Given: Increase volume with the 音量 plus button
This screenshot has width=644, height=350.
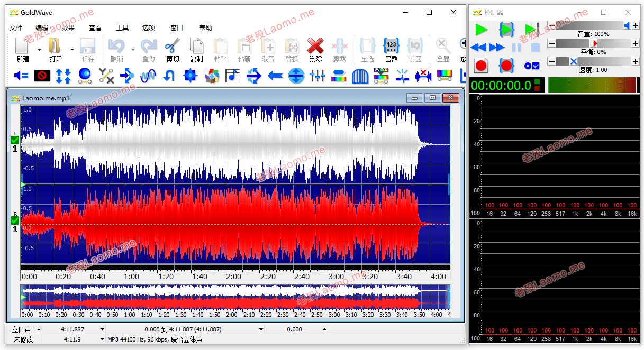Looking at the screenshot, I should coord(636,25).
